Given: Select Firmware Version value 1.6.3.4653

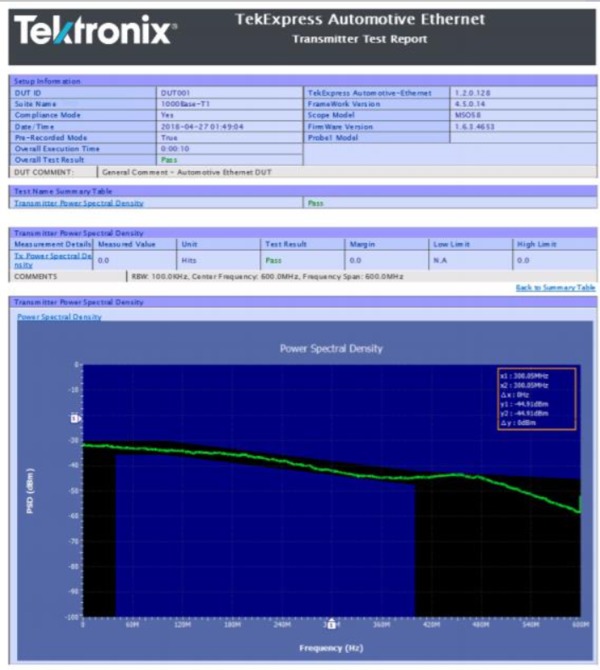Looking at the screenshot, I should click(x=474, y=126).
